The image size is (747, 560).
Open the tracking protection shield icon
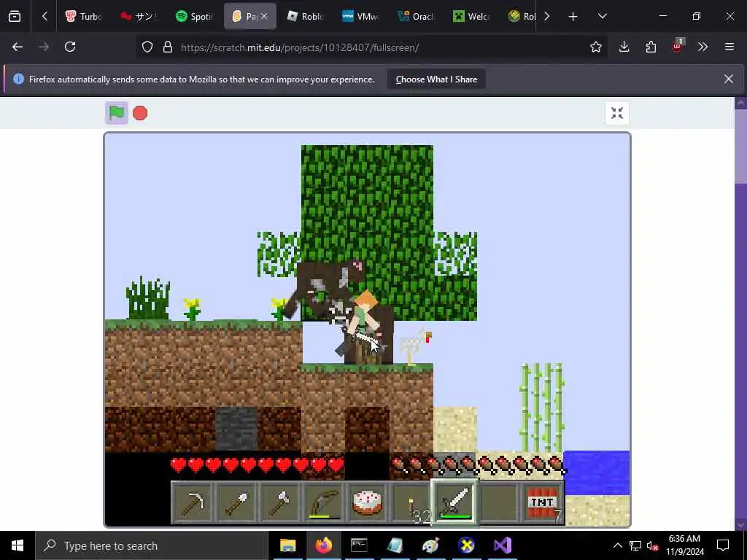147,47
